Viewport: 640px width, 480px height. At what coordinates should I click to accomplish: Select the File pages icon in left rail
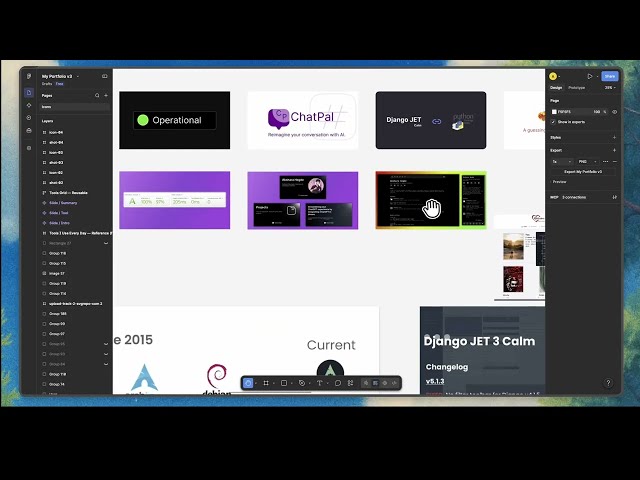(29, 93)
